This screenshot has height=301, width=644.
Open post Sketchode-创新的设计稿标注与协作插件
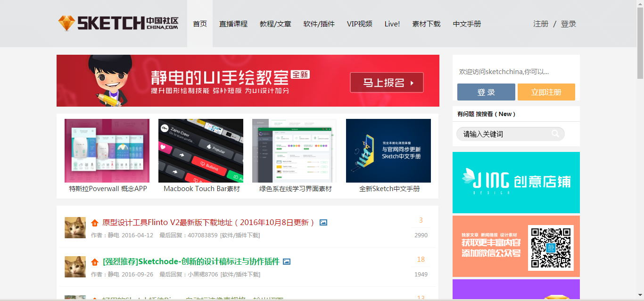[191, 261]
